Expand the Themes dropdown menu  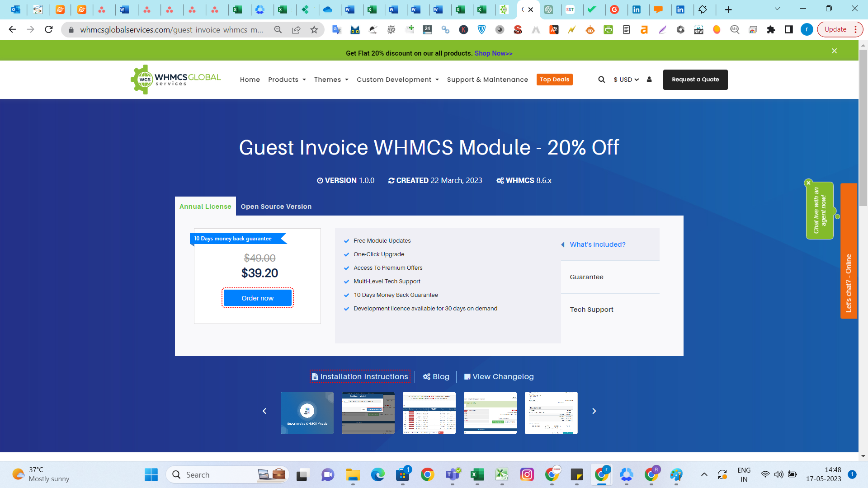coord(331,80)
